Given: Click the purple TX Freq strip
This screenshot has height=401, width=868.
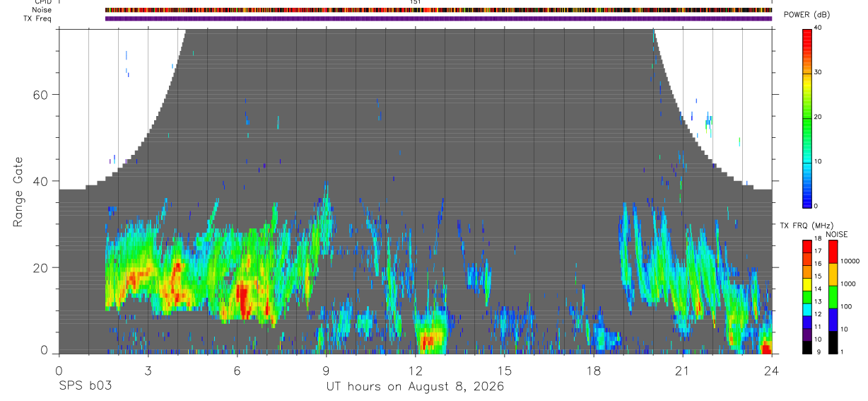Looking at the screenshot, I should click(438, 18).
